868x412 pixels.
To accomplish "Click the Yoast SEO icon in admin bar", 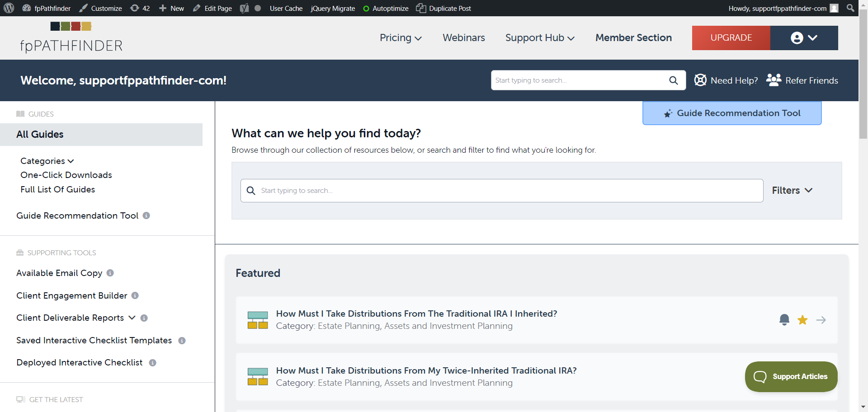I will coord(244,8).
